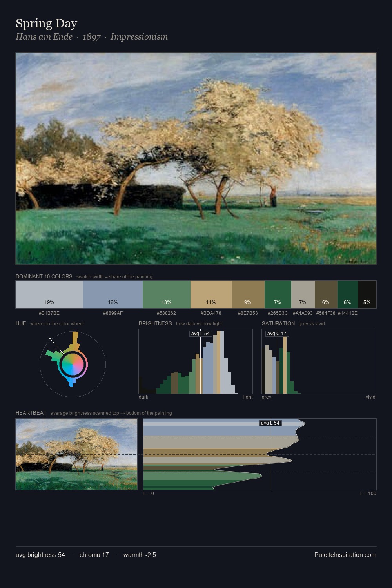This screenshot has width=392, height=588.
Task: Click the 'L = 100' axis label
Action: coord(368,494)
